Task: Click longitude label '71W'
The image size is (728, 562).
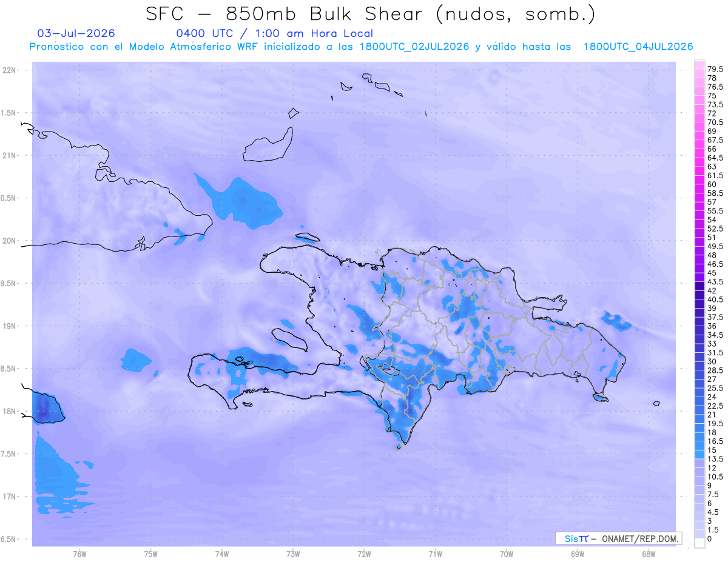Action: tap(436, 554)
